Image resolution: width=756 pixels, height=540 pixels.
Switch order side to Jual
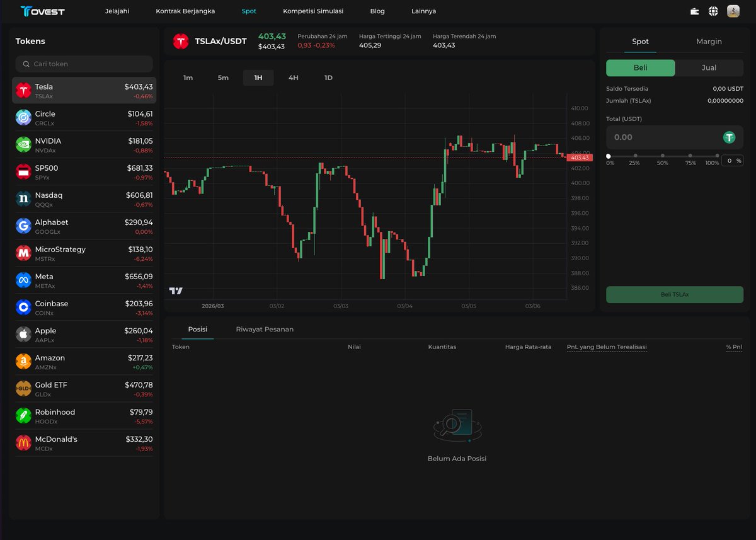(709, 68)
